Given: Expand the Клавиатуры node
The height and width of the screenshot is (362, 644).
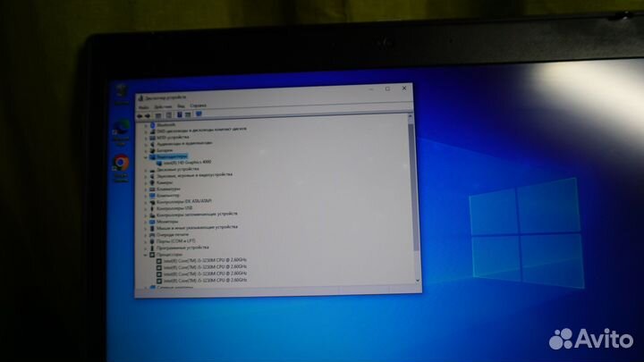Looking at the screenshot, I should click(x=146, y=189).
